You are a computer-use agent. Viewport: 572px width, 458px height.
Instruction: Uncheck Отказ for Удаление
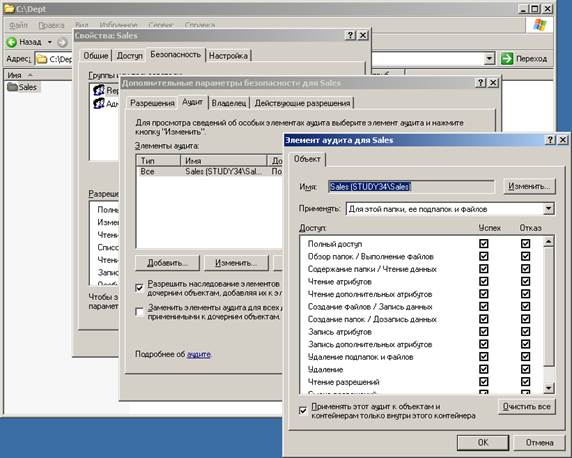coord(525,369)
